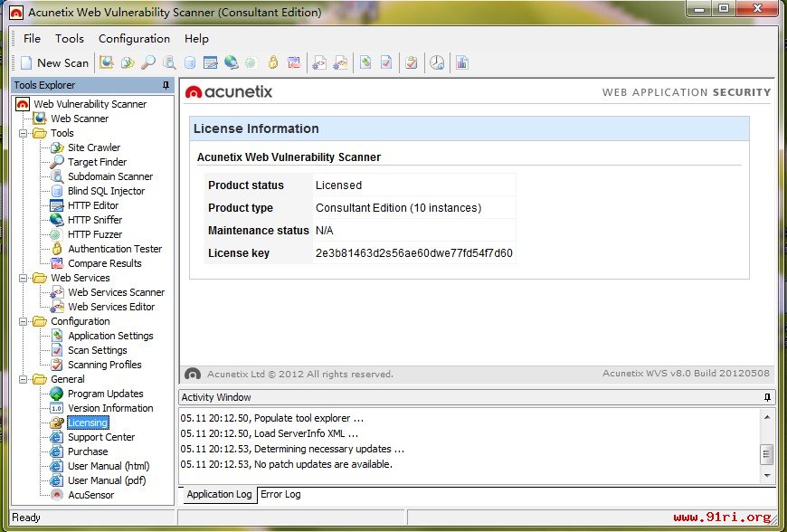Collapse the Web Services folder node

tap(24, 278)
